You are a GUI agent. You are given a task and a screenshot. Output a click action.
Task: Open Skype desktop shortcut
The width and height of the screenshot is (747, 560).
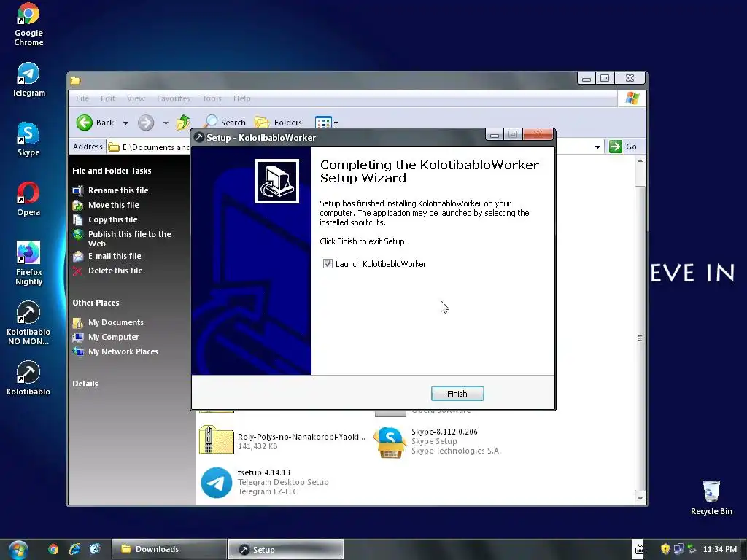[28, 139]
